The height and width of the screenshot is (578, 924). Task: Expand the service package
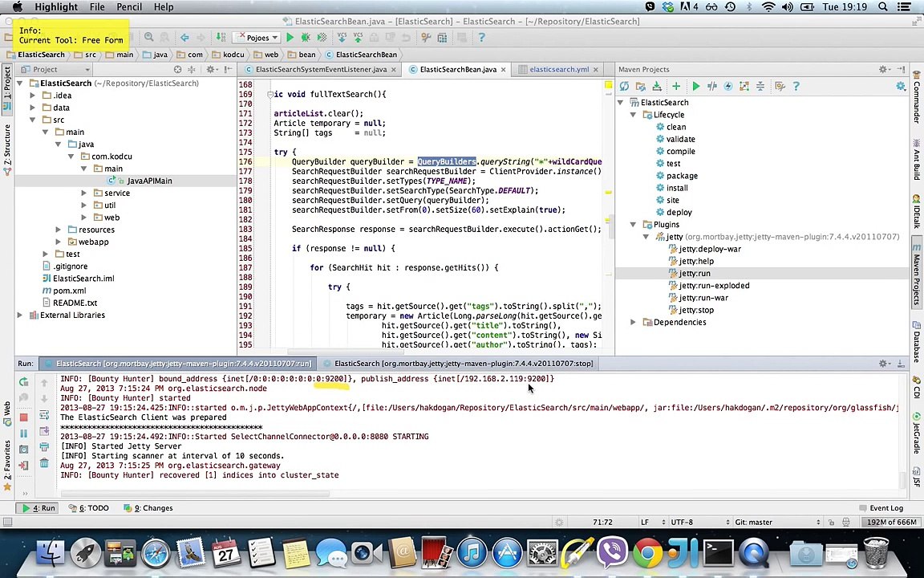pos(83,193)
